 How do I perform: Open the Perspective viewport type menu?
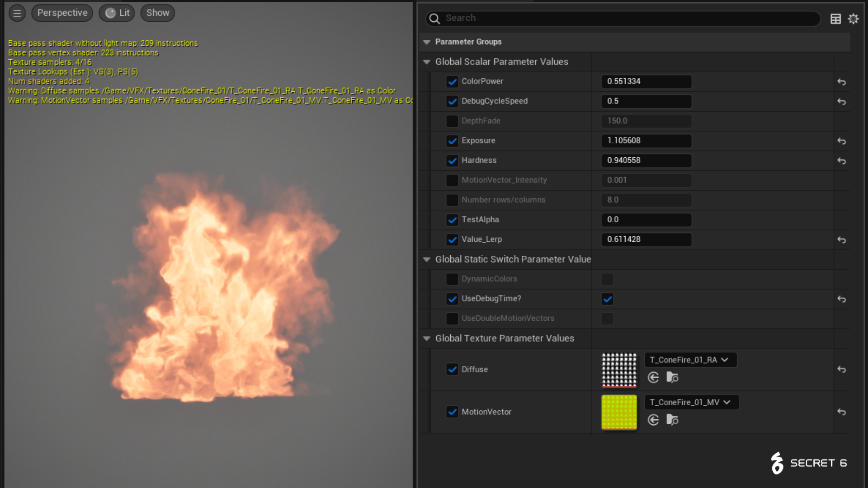(x=62, y=13)
